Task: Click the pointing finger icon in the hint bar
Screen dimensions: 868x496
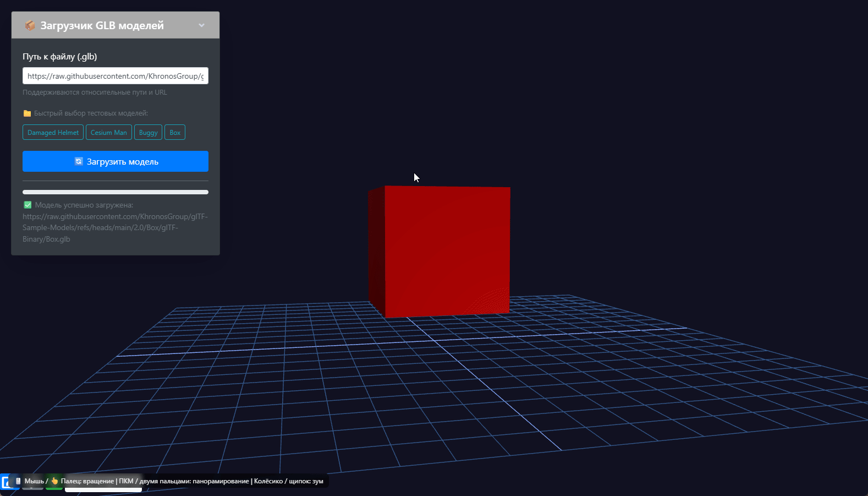Action: tap(54, 481)
